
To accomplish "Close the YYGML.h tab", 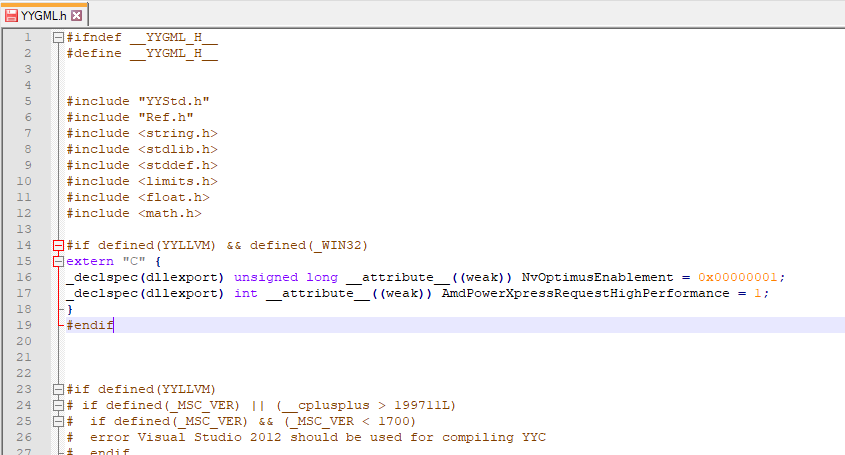I will click(76, 15).
